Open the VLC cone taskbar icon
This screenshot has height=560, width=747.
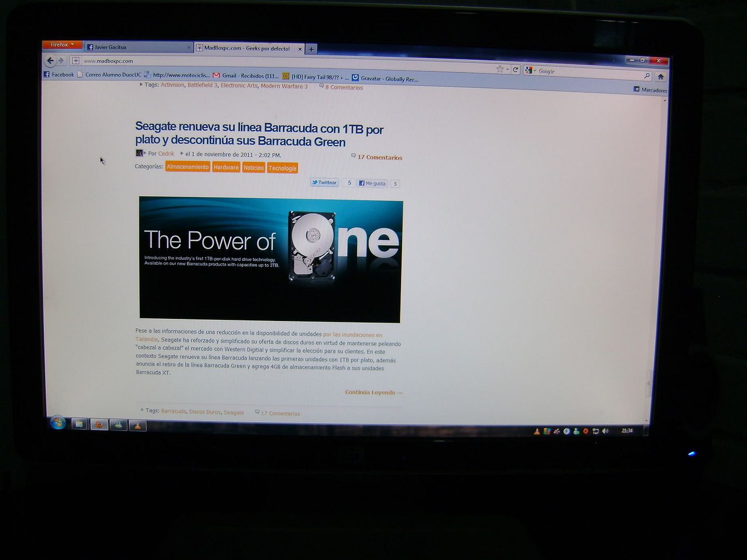tap(137, 426)
